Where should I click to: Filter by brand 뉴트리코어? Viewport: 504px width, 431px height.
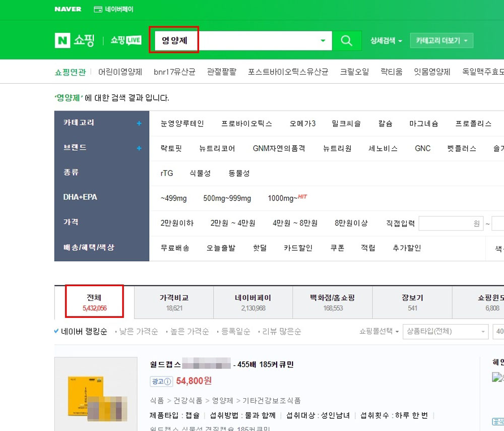217,148
